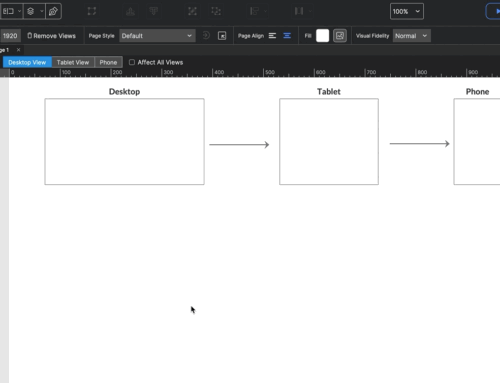Switch to Desktop View tab

point(27,62)
